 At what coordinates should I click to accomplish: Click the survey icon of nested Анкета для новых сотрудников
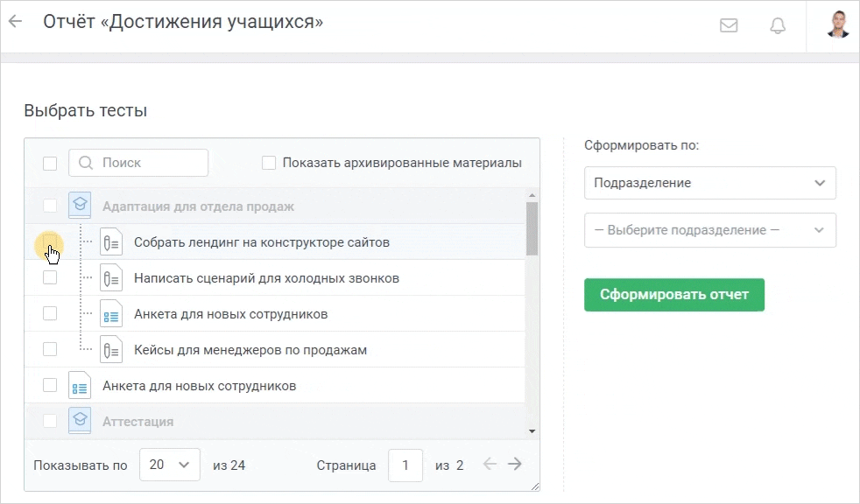(x=111, y=314)
